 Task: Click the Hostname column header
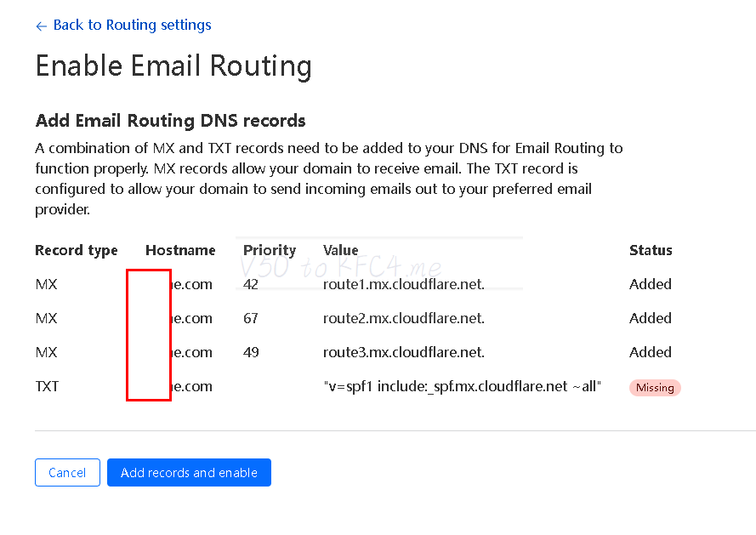click(180, 250)
